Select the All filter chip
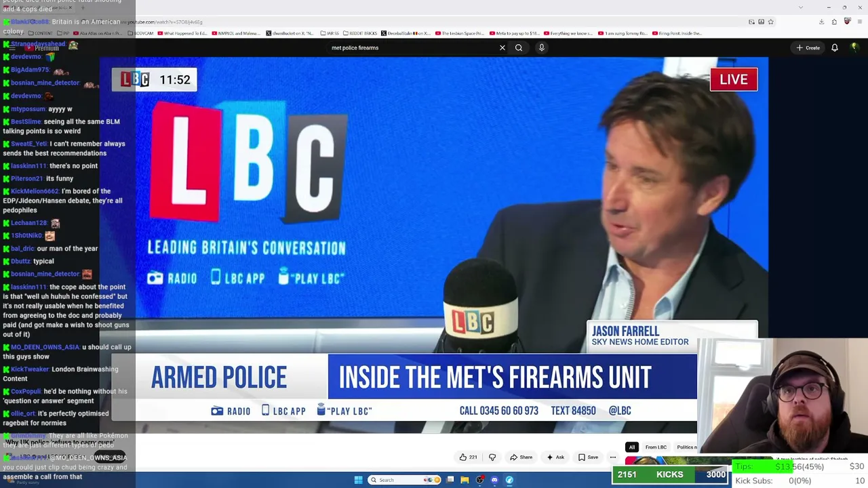 632,447
